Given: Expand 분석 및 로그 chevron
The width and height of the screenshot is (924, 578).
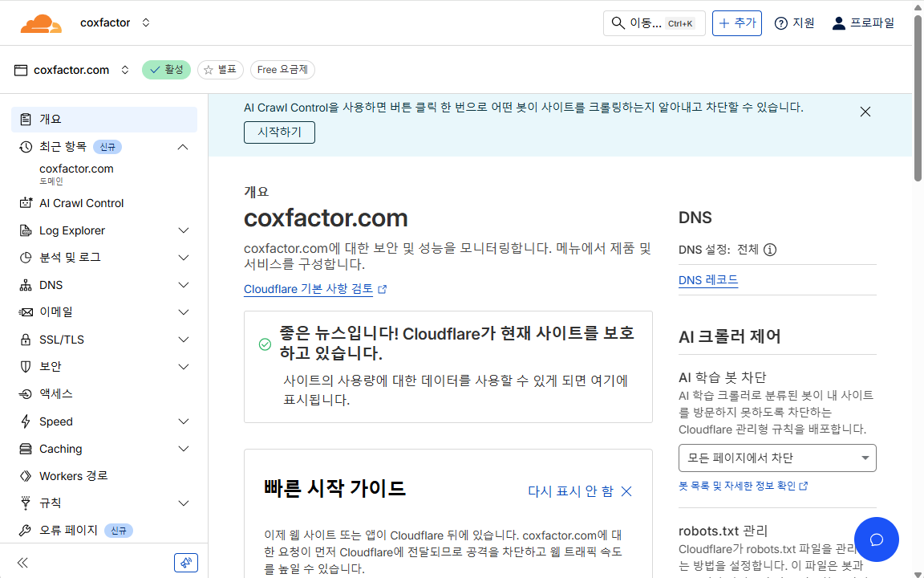Looking at the screenshot, I should 183,258.
